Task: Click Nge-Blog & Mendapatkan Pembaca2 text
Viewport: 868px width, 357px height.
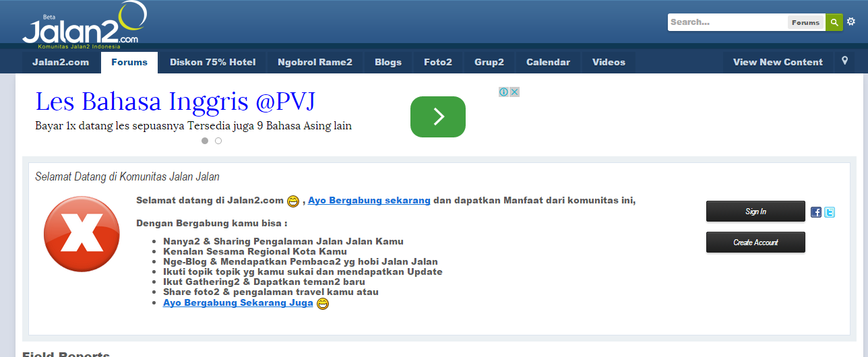Action: pos(301,261)
